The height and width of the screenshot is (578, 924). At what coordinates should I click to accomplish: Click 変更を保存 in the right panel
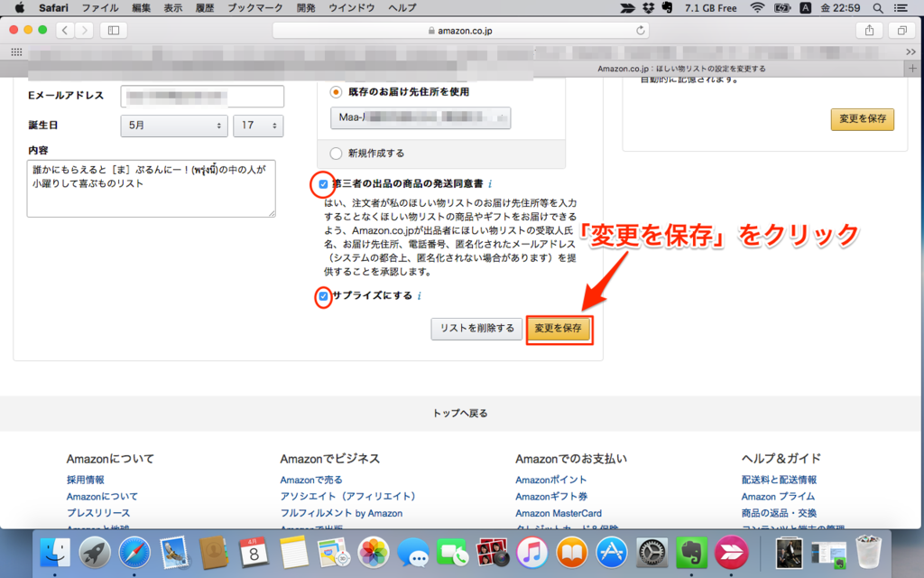click(863, 119)
